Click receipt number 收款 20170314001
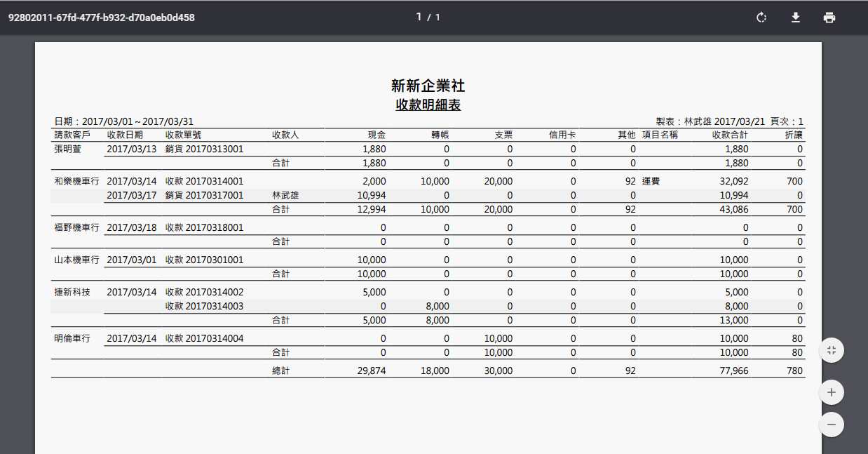Viewport: 868px width, 454px height. click(205, 181)
